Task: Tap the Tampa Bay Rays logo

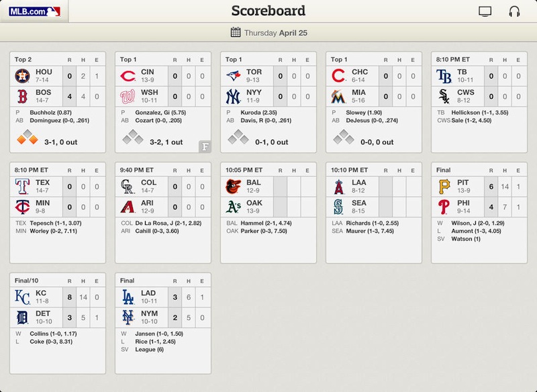Action: pos(444,76)
